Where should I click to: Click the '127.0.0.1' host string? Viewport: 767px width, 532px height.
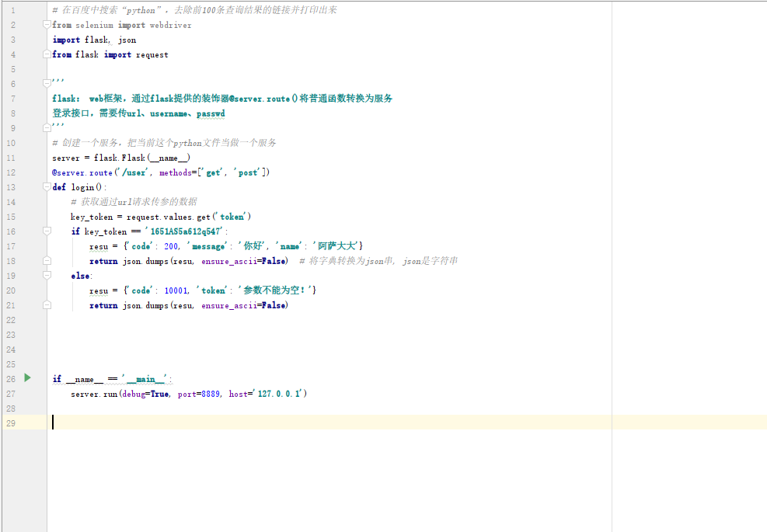[x=279, y=394]
